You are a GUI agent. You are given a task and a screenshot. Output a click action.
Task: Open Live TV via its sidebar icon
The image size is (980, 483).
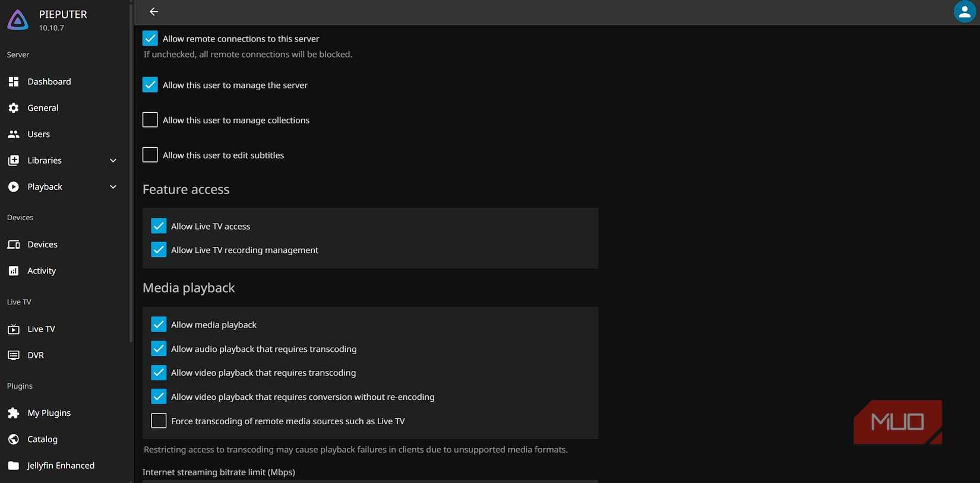click(13, 329)
